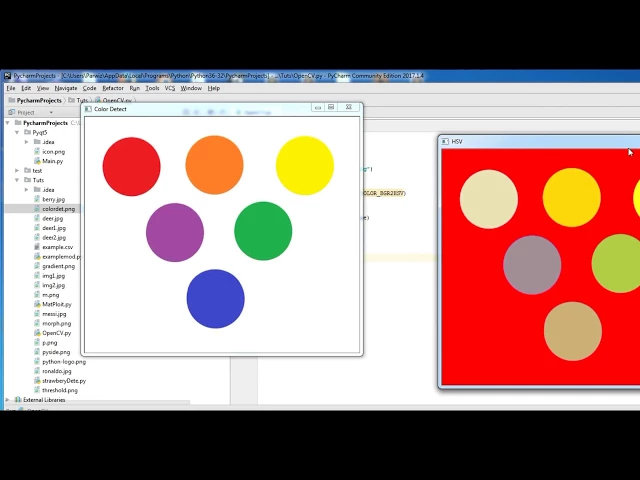Open the VCS menu
This screenshot has height=480, width=640.
click(170, 88)
